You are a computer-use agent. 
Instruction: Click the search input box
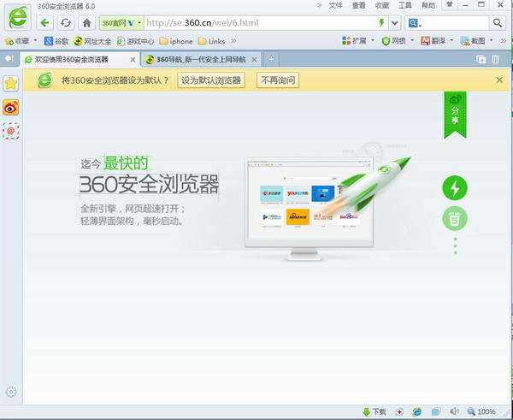[x=456, y=23]
